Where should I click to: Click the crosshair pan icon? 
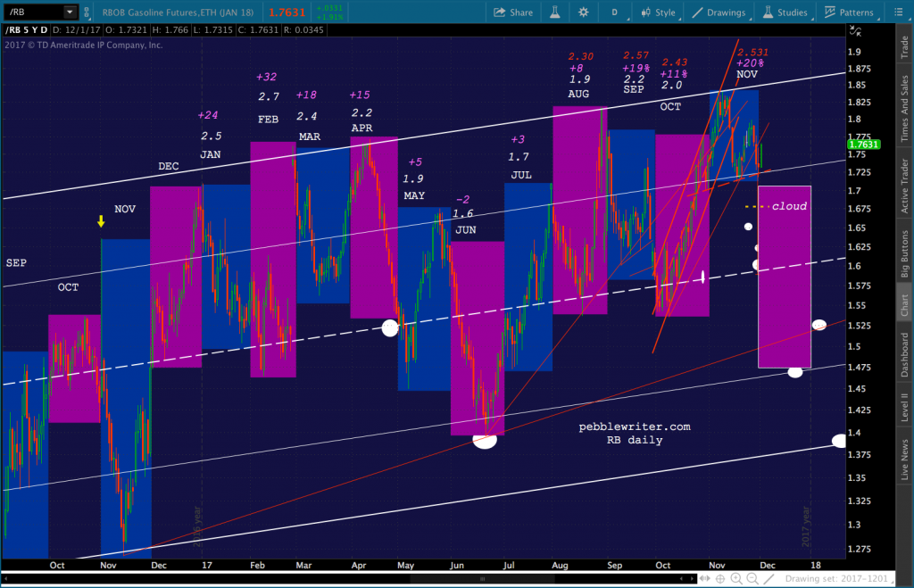tap(720, 579)
